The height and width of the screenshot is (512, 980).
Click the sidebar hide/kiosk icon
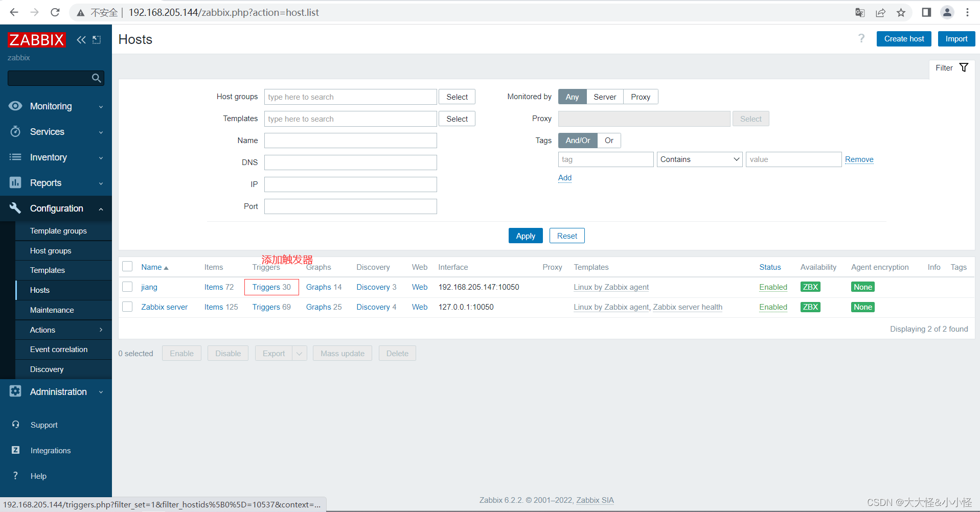pyautogui.click(x=97, y=40)
